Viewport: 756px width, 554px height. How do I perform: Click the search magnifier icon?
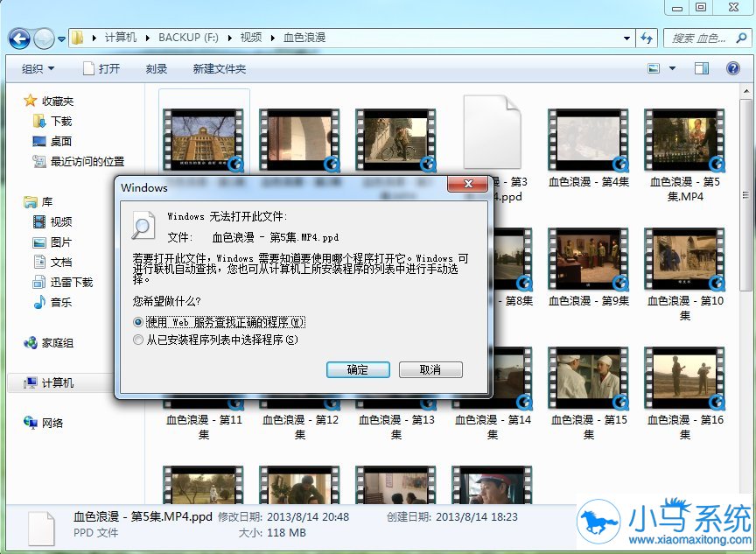[742, 39]
